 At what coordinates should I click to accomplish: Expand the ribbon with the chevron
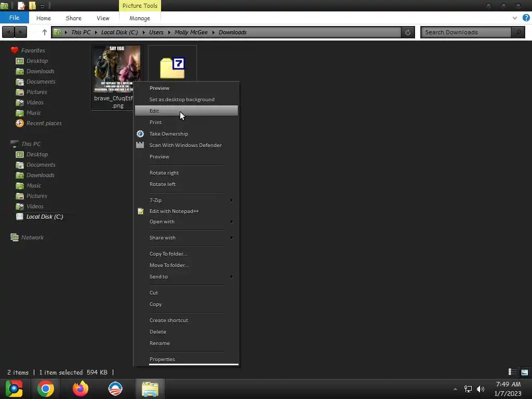point(515,18)
